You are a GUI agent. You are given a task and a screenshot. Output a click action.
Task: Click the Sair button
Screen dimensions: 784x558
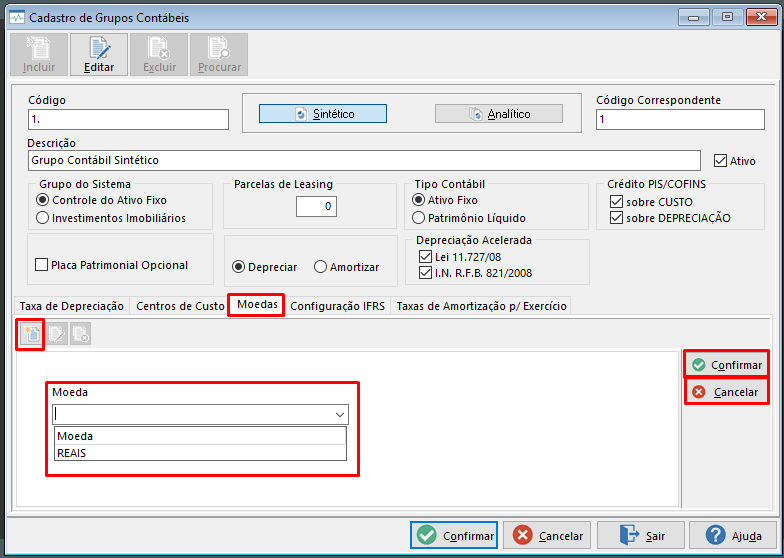641,536
